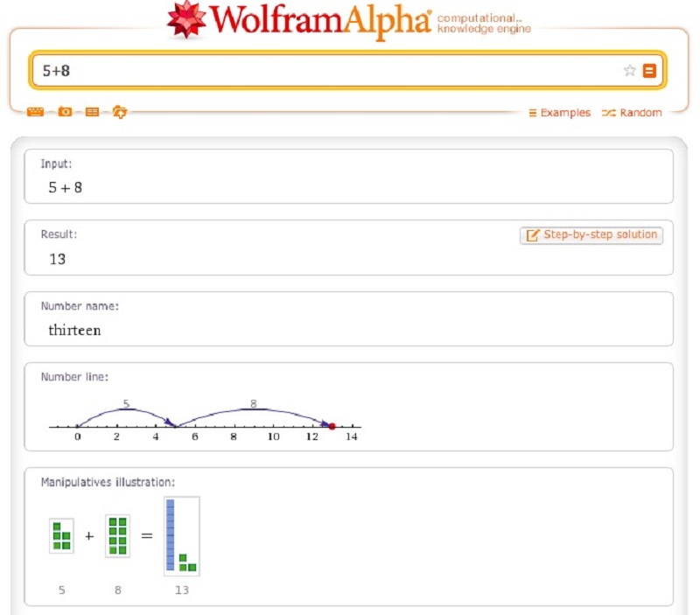Screen dimensions: 700x615
Task: Click the label 5 above number line arc
Action: 126,403
